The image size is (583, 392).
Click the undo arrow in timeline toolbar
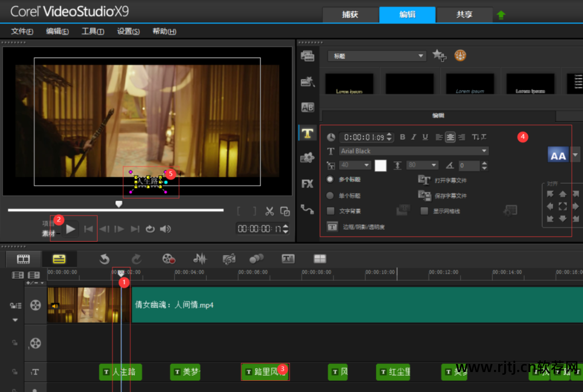[x=104, y=259]
